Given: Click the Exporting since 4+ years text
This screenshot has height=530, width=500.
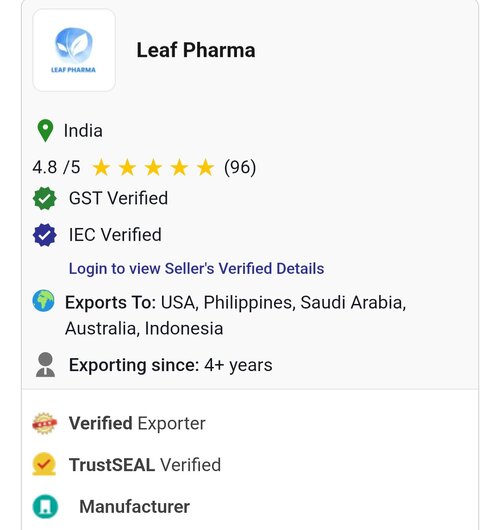Looking at the screenshot, I should (x=170, y=365).
